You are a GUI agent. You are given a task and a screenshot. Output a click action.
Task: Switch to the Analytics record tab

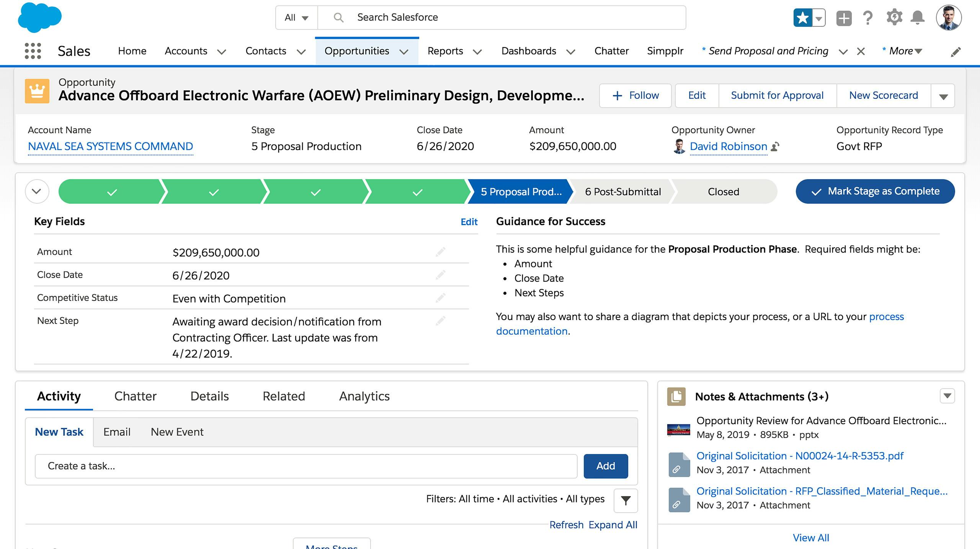point(364,396)
